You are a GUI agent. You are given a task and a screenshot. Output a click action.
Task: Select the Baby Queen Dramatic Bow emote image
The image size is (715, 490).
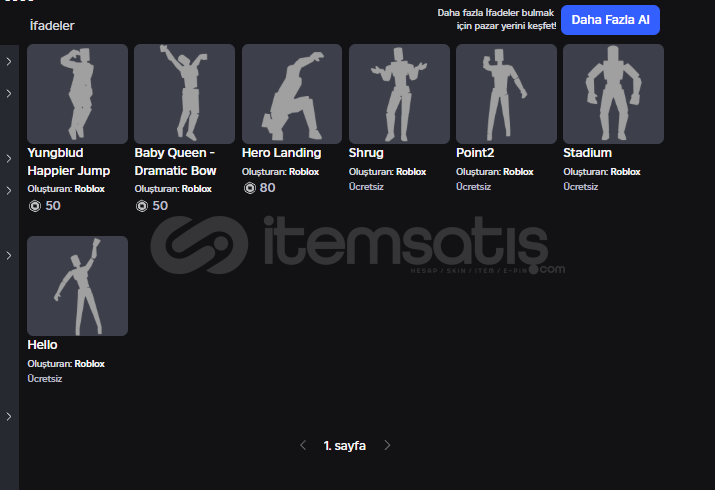[x=184, y=94]
